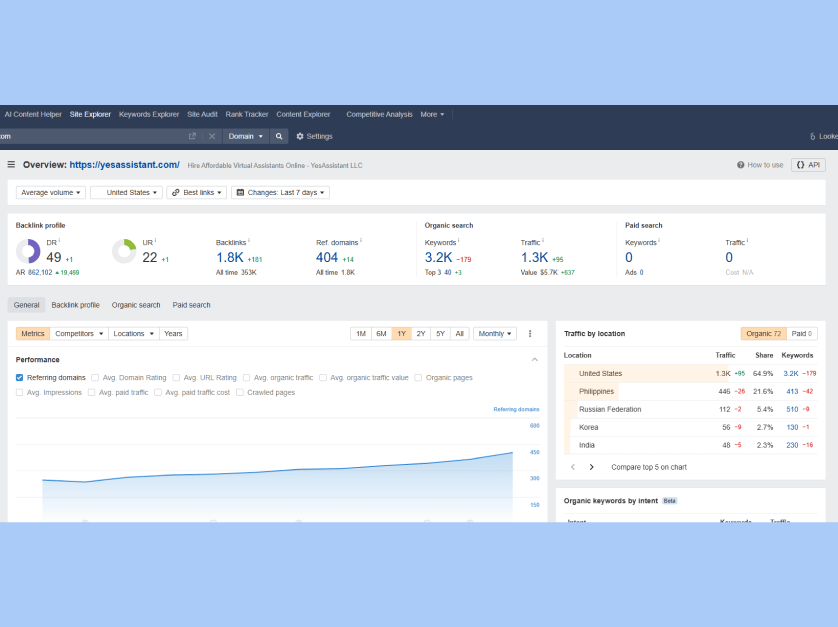Clear the URL field with X icon
This screenshot has width=838, height=627.
[x=212, y=136]
